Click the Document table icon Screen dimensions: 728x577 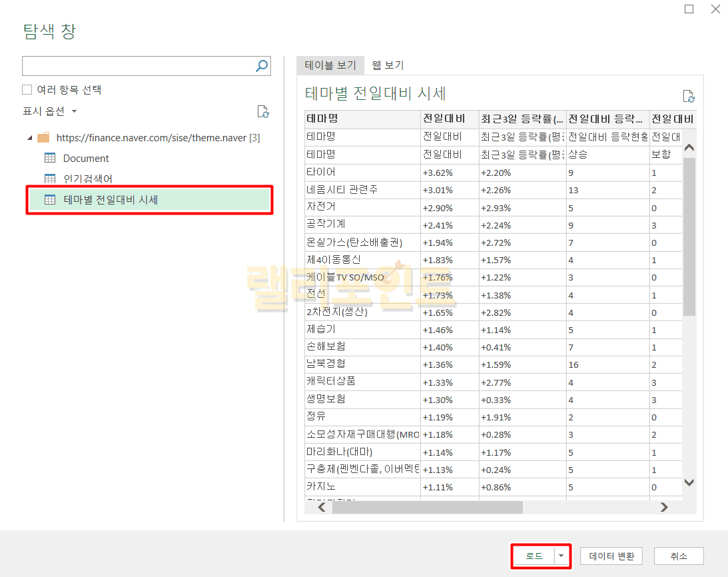[x=50, y=158]
